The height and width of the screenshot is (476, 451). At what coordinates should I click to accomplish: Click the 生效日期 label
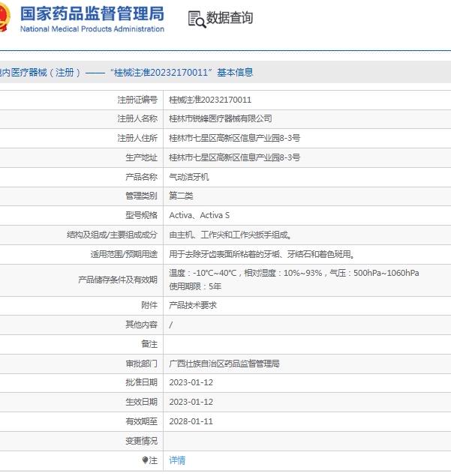point(141,402)
